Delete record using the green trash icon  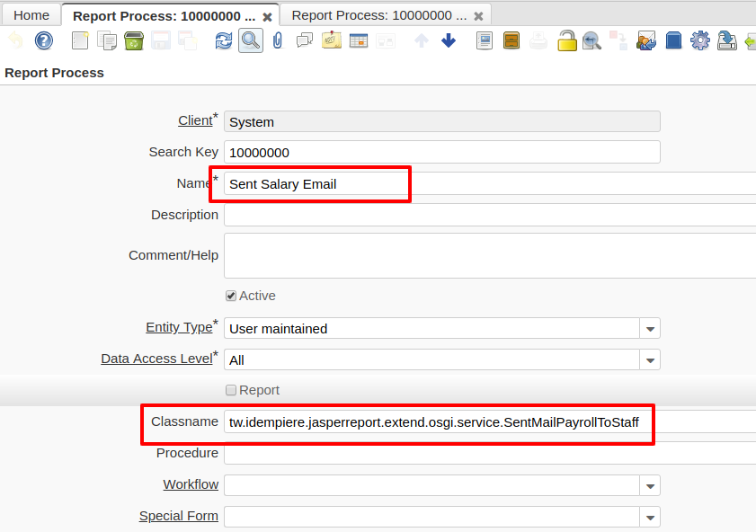133,40
